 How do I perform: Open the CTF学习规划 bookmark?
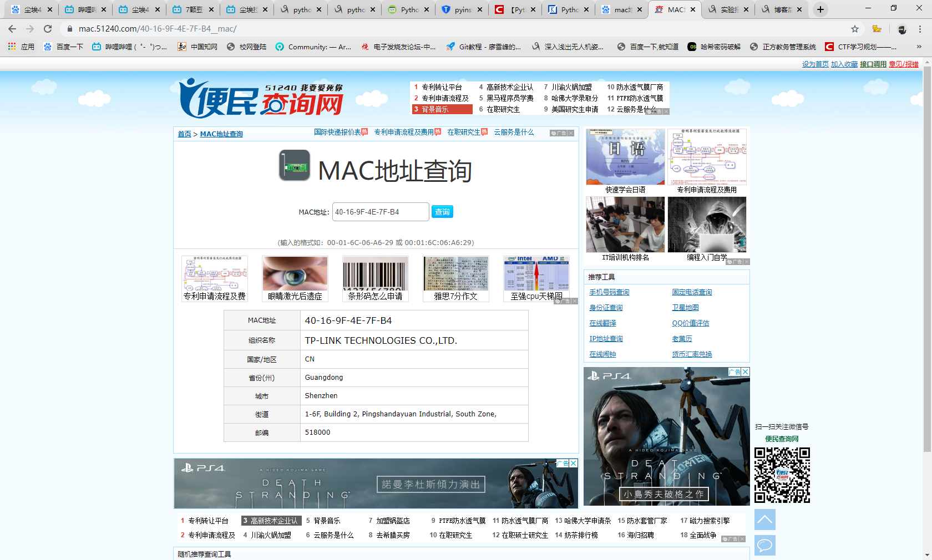coord(861,47)
